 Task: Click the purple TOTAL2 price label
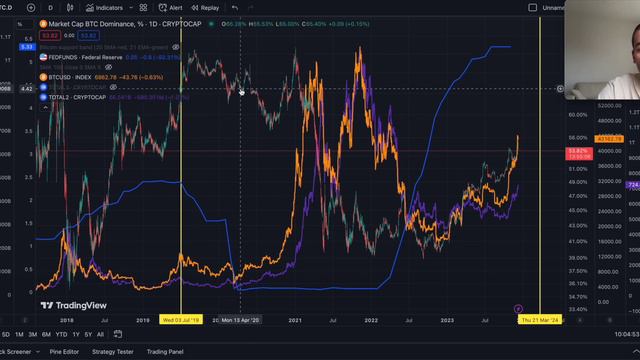coord(633,185)
